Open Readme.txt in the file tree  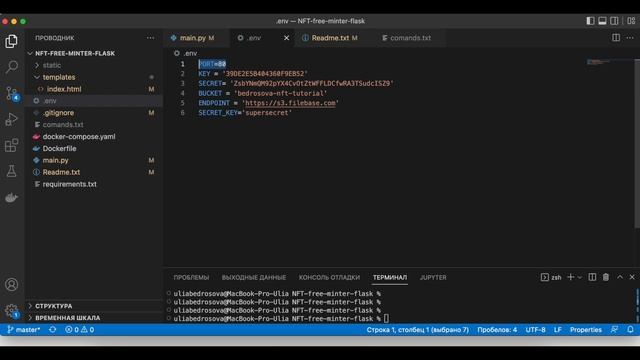(x=94, y=172)
